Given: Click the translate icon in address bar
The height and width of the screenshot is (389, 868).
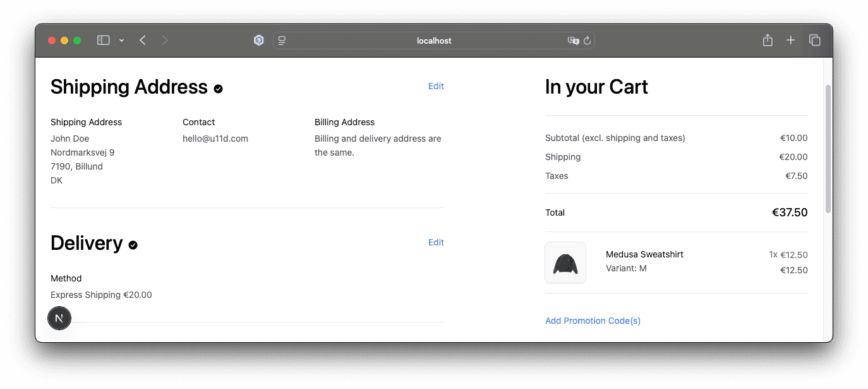Looking at the screenshot, I should [x=573, y=40].
